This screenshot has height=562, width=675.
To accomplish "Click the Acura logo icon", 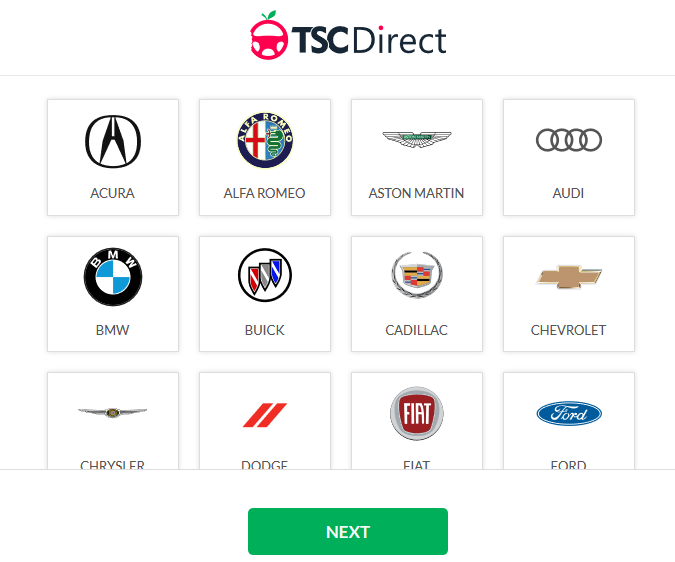I will tap(113, 142).
